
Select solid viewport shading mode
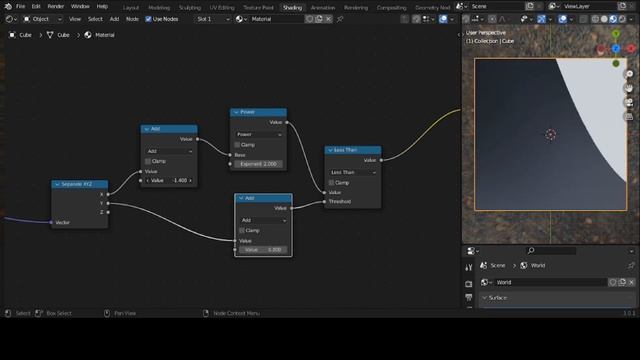point(604,19)
